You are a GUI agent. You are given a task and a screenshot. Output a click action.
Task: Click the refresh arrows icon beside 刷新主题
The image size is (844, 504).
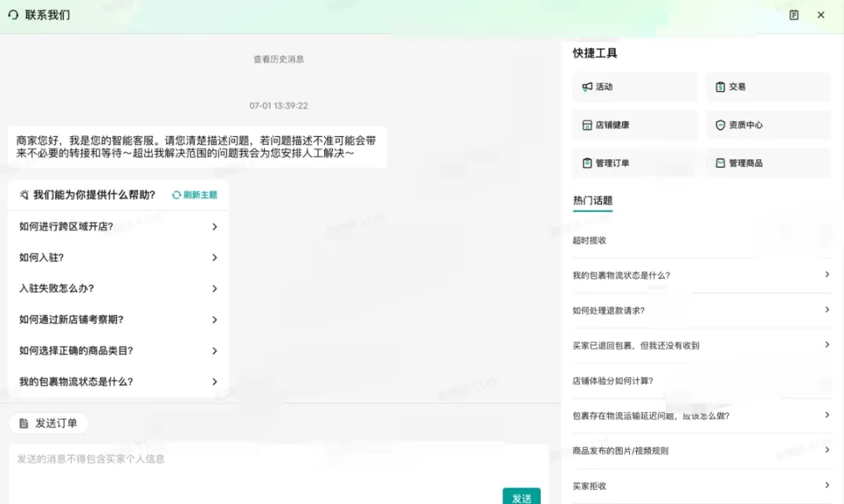click(x=176, y=195)
